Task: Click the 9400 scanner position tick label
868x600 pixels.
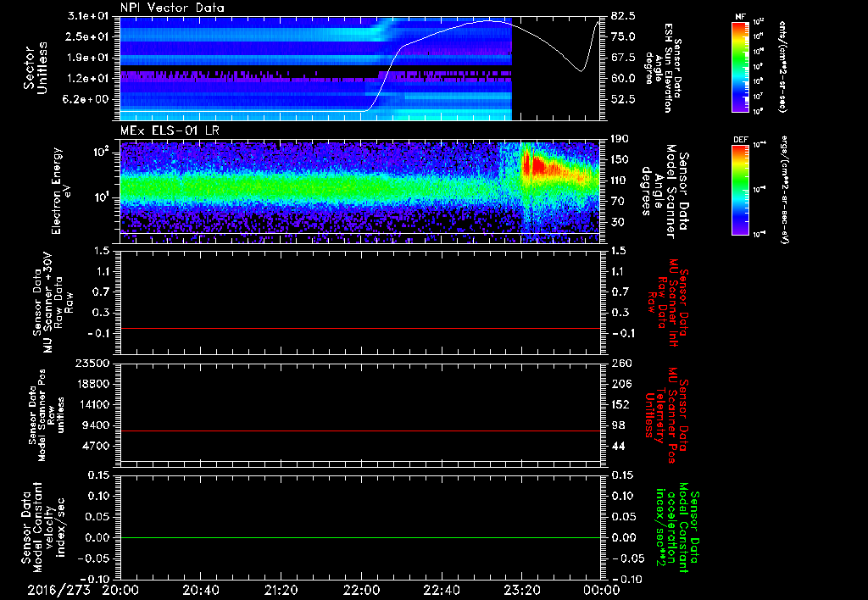Action: coord(97,425)
